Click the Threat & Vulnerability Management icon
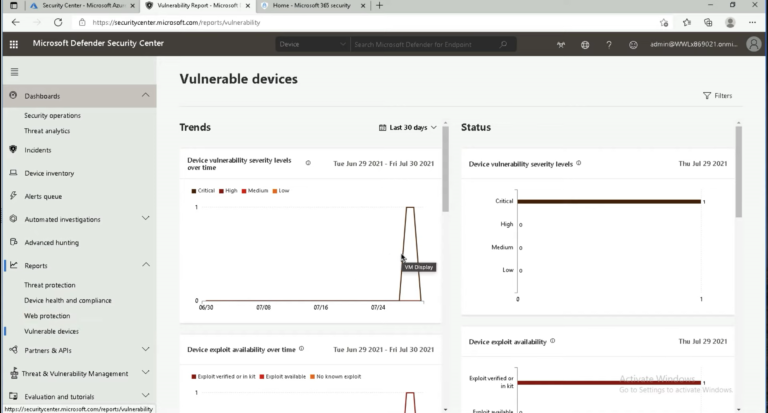768x413 pixels. 14,373
